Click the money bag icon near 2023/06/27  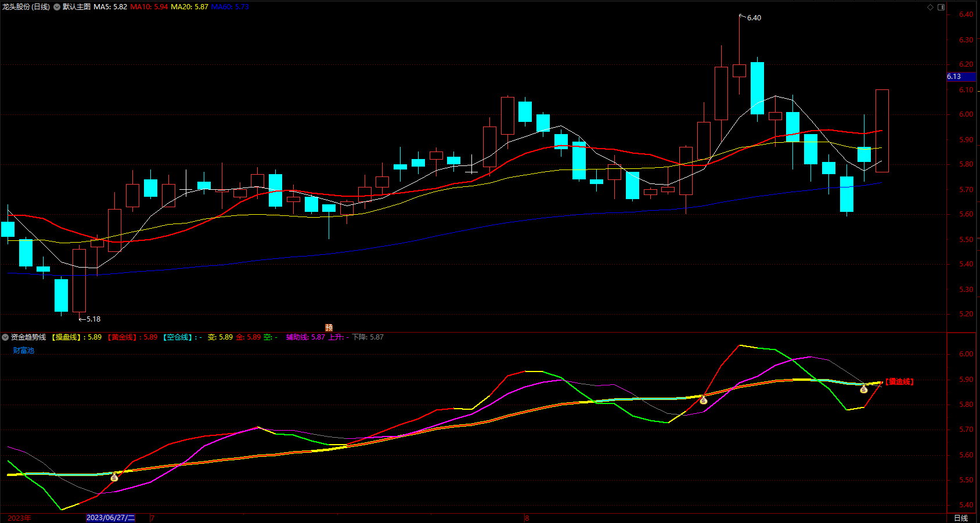(x=114, y=477)
